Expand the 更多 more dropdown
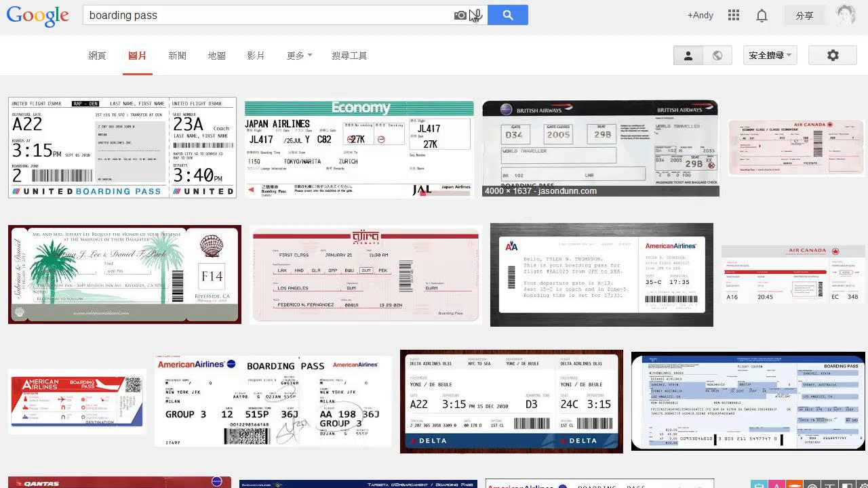Screen dimensions: 868x488 pos(299,56)
